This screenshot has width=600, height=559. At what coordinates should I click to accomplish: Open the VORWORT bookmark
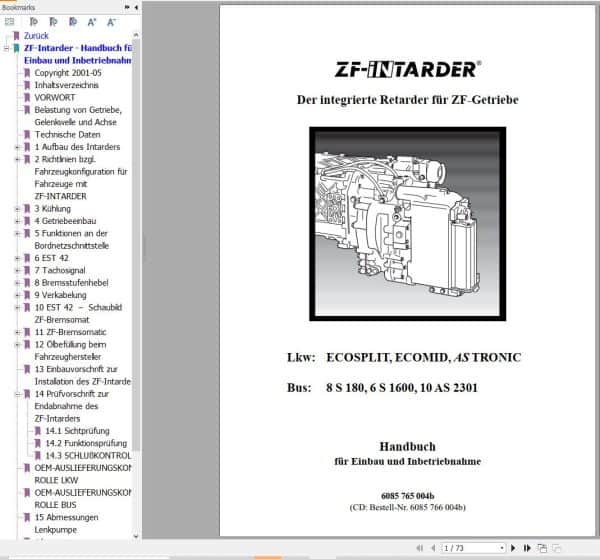coord(55,97)
